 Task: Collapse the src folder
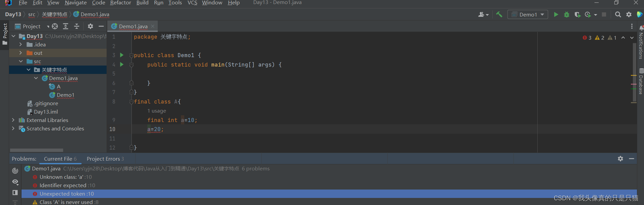pos(21,61)
